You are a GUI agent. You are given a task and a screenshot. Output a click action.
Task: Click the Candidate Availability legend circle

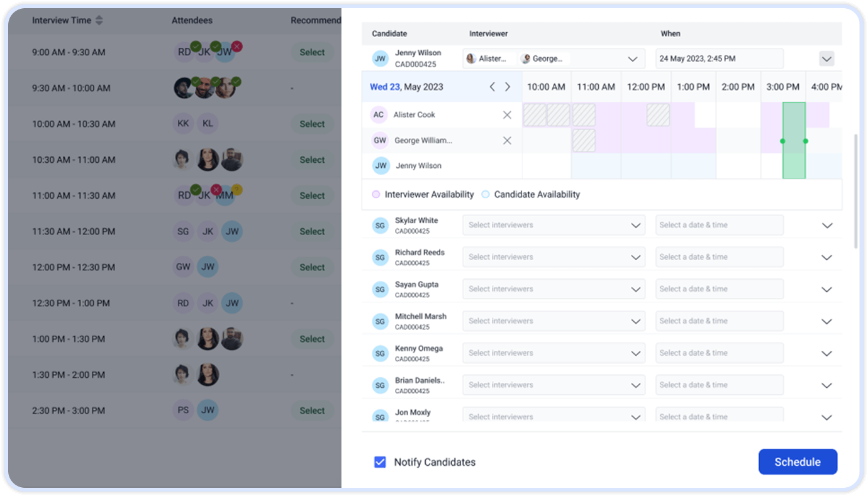pos(486,195)
